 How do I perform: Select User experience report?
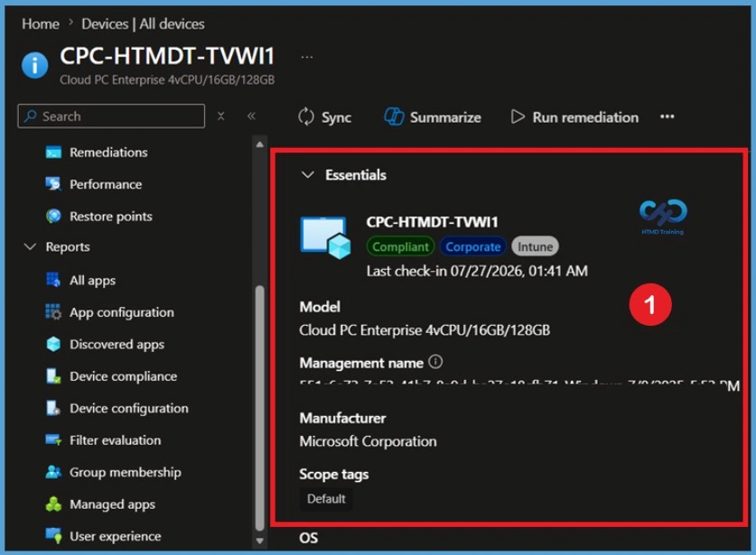coord(116,536)
